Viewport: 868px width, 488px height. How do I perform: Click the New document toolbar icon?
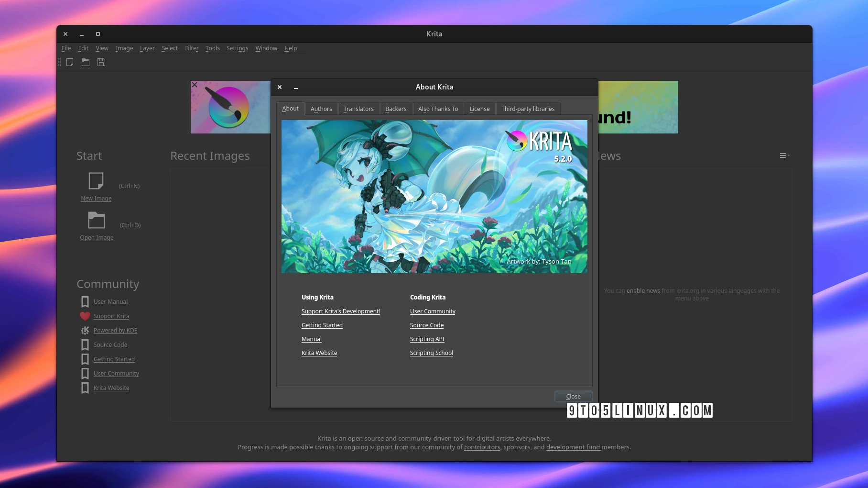click(x=70, y=62)
